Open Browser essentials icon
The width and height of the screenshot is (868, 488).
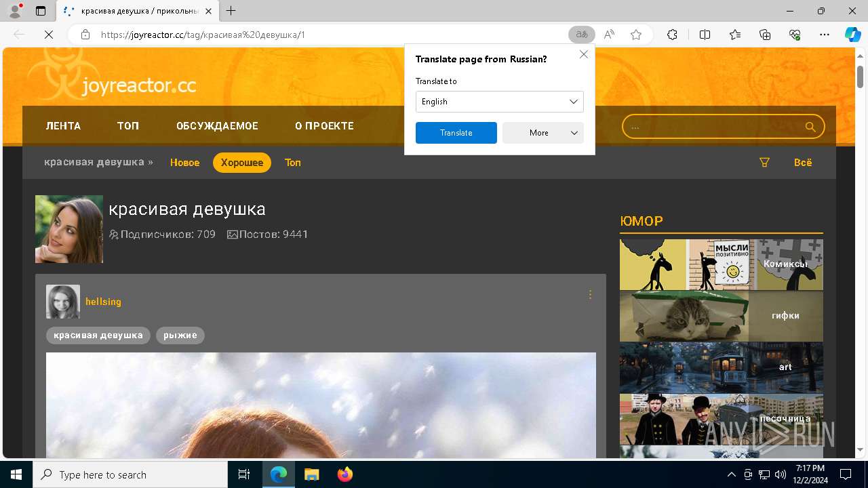tap(795, 35)
